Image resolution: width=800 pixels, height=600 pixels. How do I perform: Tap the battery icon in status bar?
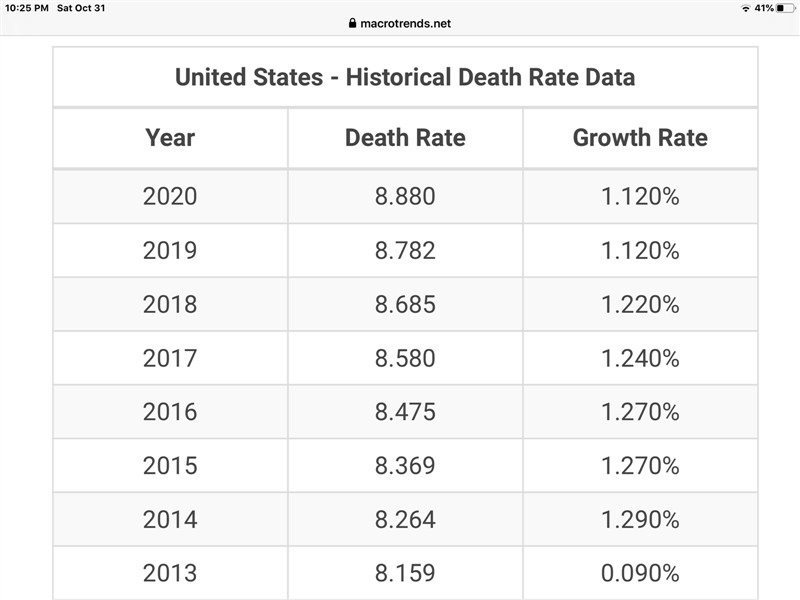point(784,8)
